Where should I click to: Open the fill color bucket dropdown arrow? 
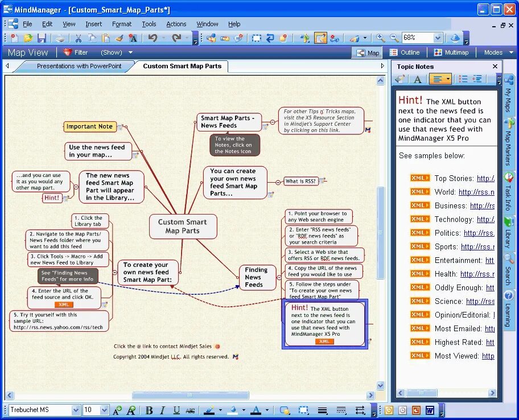pyautogui.click(x=244, y=410)
